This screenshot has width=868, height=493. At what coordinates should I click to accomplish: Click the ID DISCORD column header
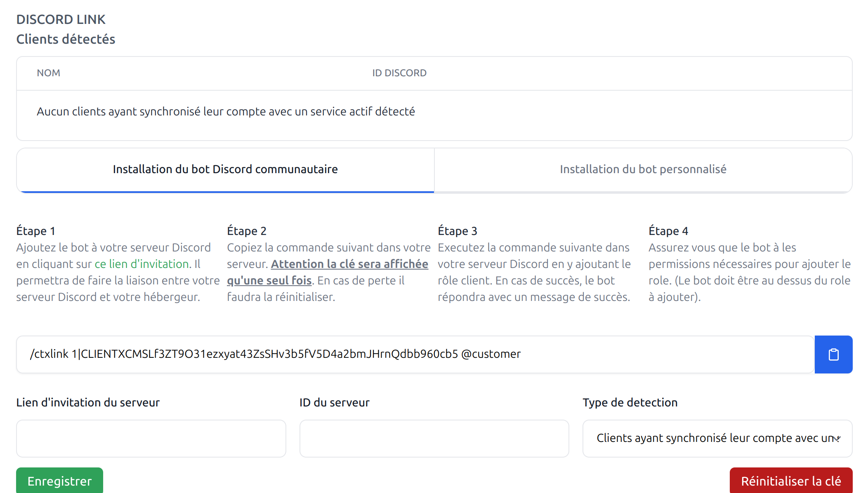(399, 73)
